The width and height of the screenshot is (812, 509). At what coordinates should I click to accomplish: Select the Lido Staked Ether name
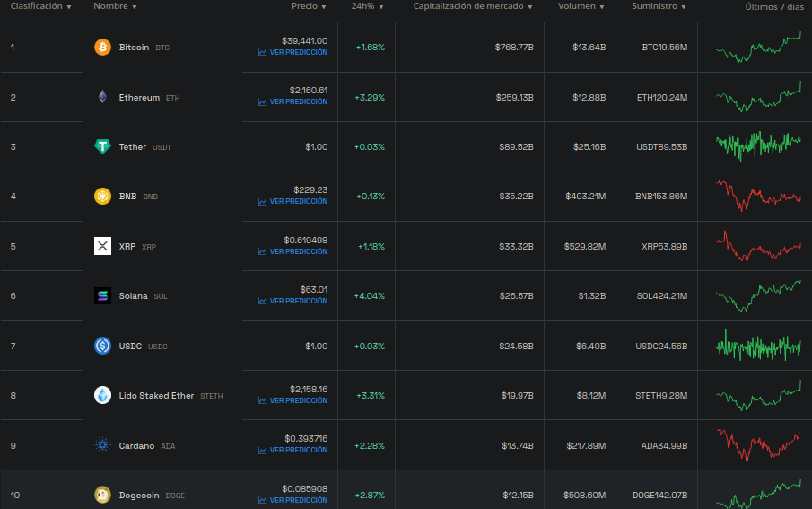click(x=156, y=396)
